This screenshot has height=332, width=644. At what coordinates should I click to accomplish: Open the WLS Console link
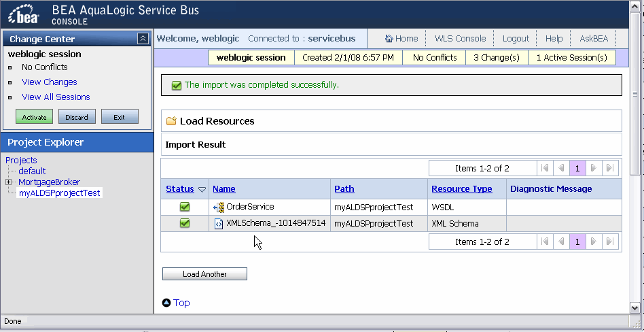click(461, 39)
